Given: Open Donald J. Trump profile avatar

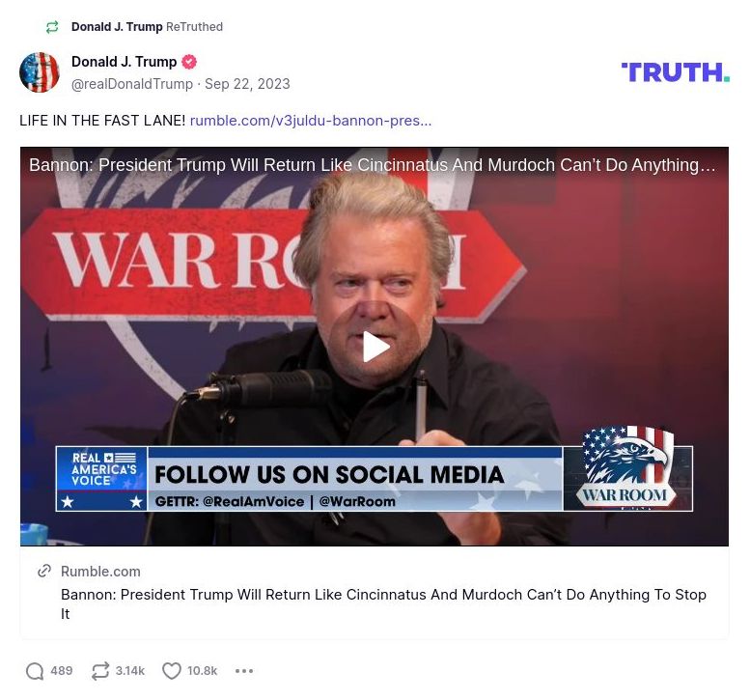Looking at the screenshot, I should click(40, 72).
